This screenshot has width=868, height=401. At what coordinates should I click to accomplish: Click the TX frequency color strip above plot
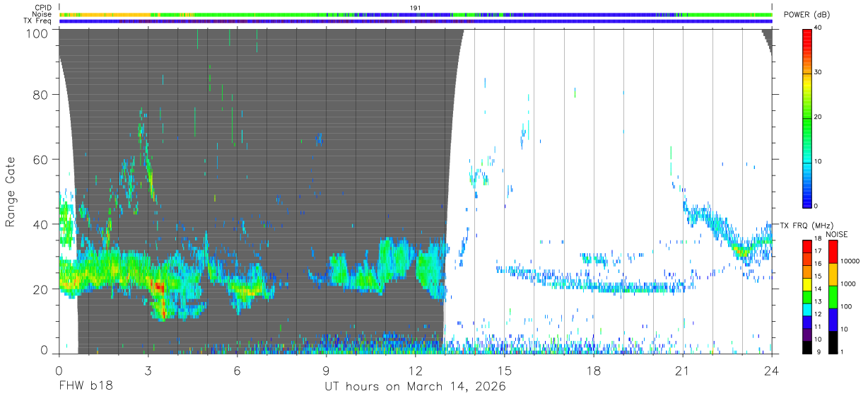416,21
